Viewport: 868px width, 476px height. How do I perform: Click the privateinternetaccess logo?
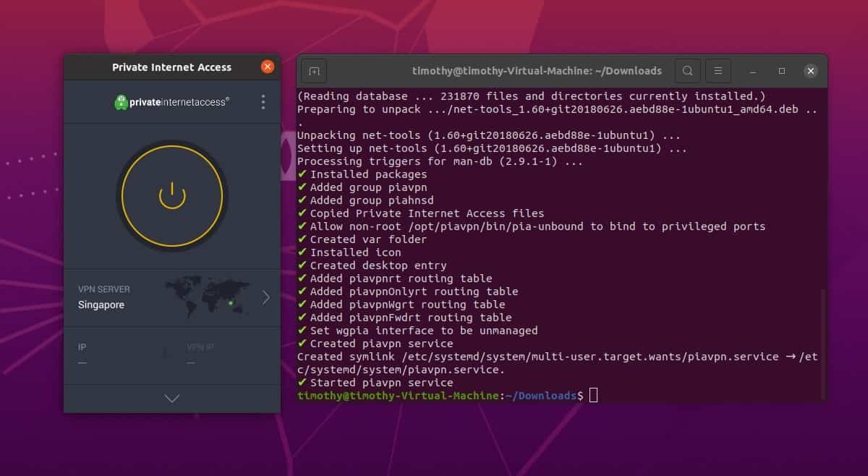pyautogui.click(x=172, y=102)
